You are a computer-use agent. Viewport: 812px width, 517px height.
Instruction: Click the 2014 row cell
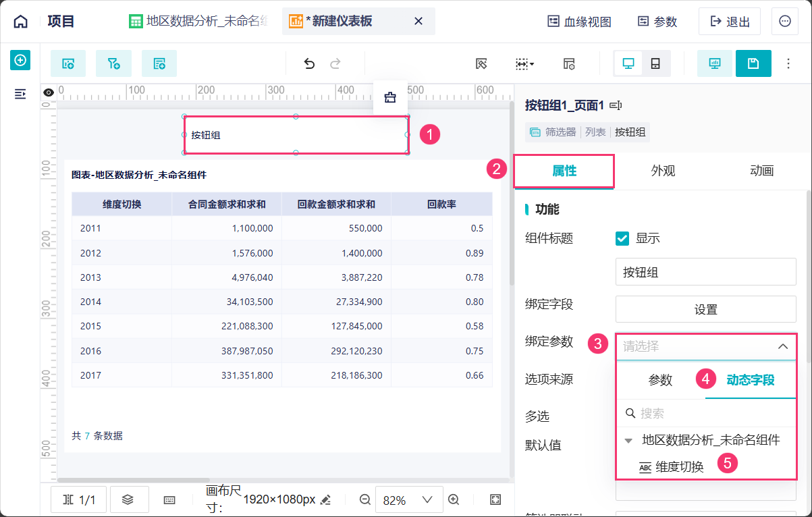point(122,302)
